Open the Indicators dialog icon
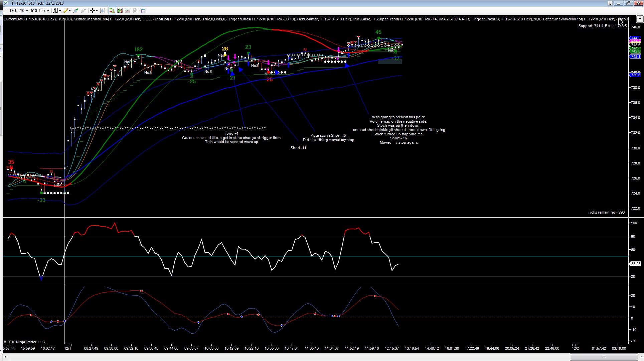This screenshot has width=644, height=361. (x=128, y=11)
